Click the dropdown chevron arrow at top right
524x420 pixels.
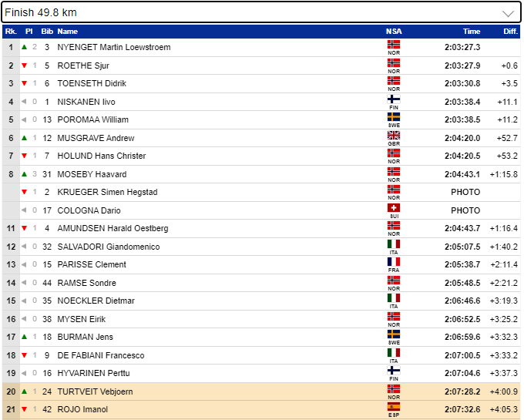tap(508, 13)
